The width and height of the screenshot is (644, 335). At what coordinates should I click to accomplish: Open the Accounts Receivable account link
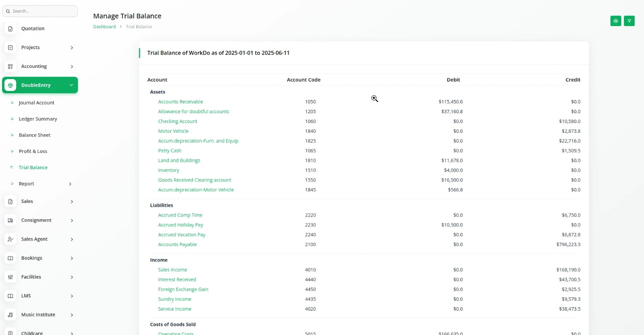[180, 102]
